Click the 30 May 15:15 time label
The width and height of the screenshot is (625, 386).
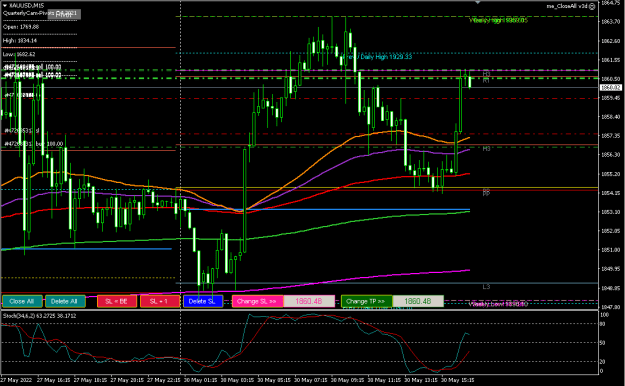click(458, 380)
